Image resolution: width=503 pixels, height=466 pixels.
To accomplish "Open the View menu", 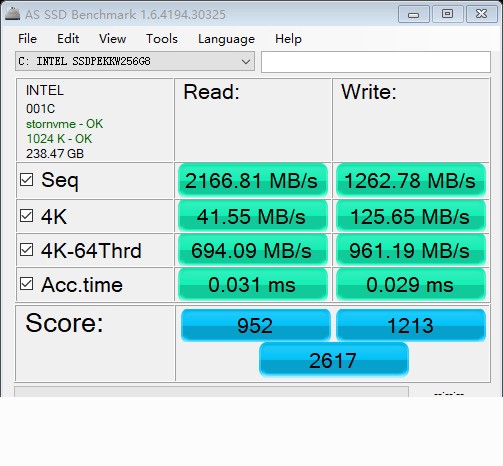I will pos(112,39).
